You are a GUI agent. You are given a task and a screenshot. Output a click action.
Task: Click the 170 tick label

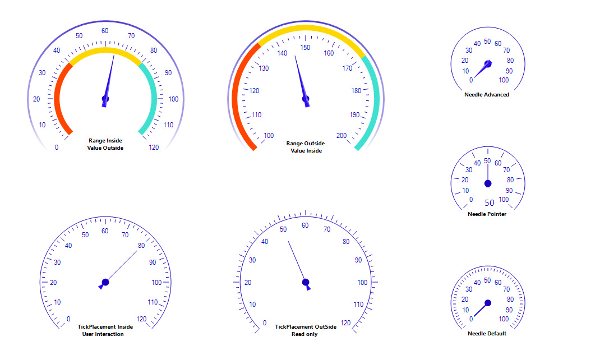coord(347,68)
